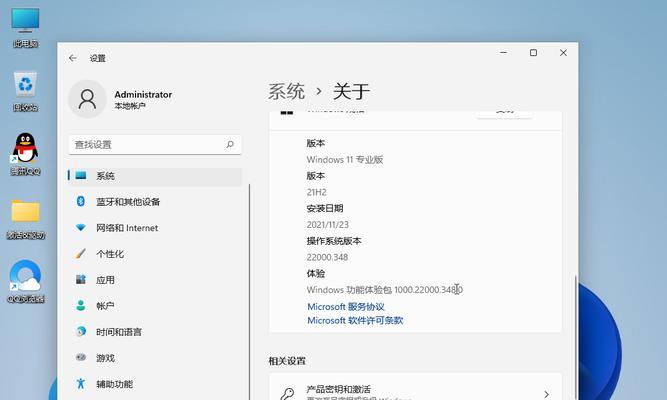The width and height of the screenshot is (667, 400).
Task: Open 时间和语言 settings
Action: point(154,332)
